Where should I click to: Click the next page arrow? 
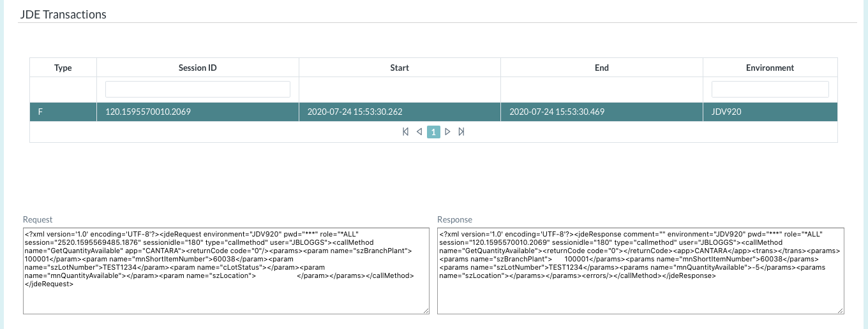point(447,132)
